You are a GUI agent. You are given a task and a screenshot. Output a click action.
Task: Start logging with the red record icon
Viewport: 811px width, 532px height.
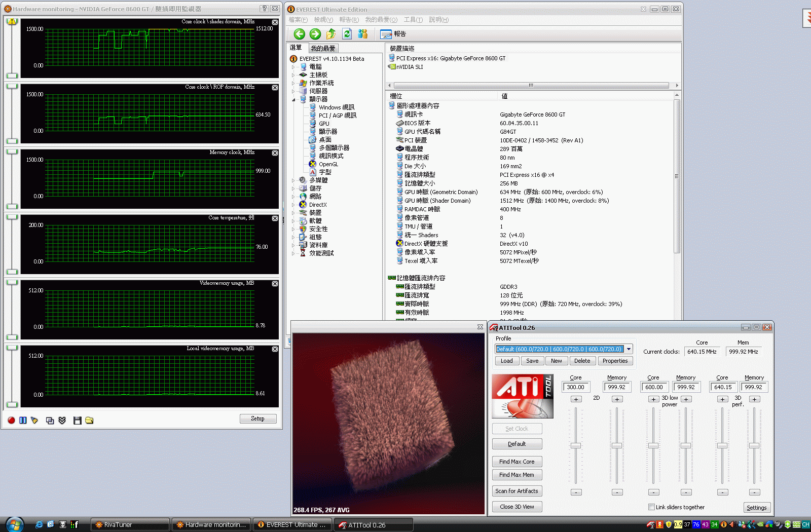click(x=11, y=421)
